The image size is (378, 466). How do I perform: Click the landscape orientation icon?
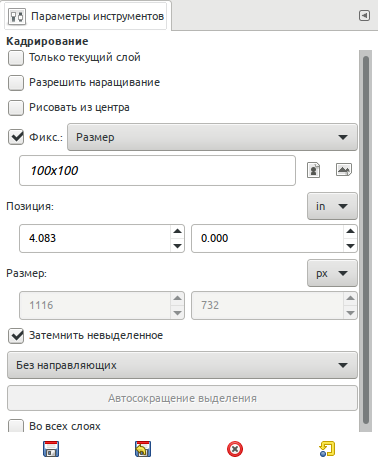tap(344, 169)
